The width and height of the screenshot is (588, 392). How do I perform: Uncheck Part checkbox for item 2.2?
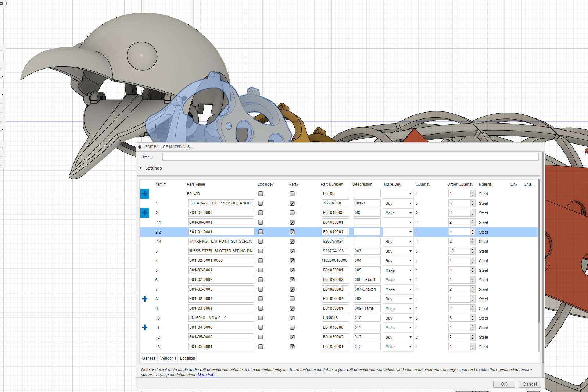tap(292, 232)
